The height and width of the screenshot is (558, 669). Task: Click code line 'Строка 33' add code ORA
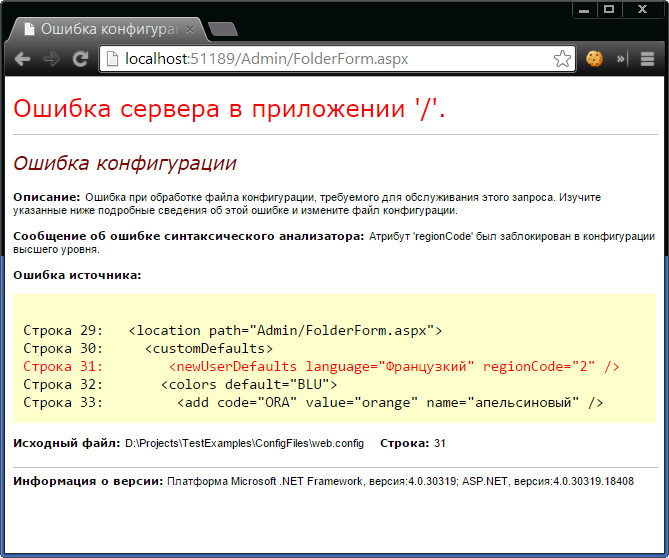tap(314, 402)
